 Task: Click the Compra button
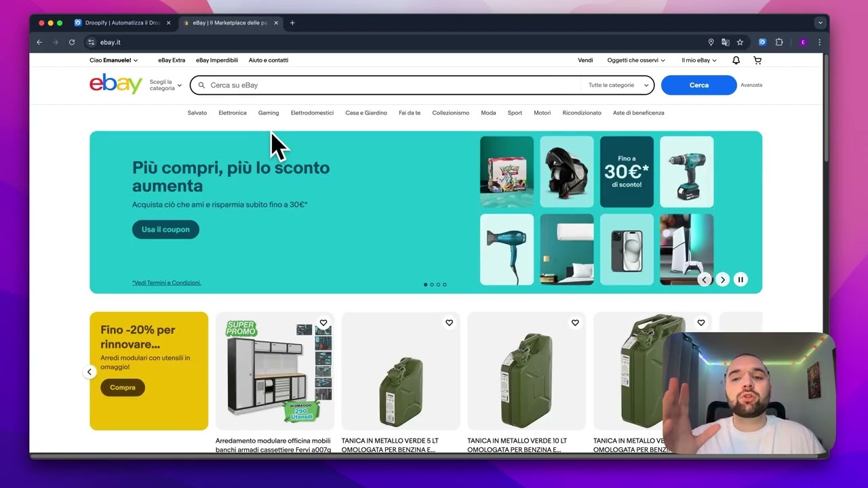(x=123, y=388)
